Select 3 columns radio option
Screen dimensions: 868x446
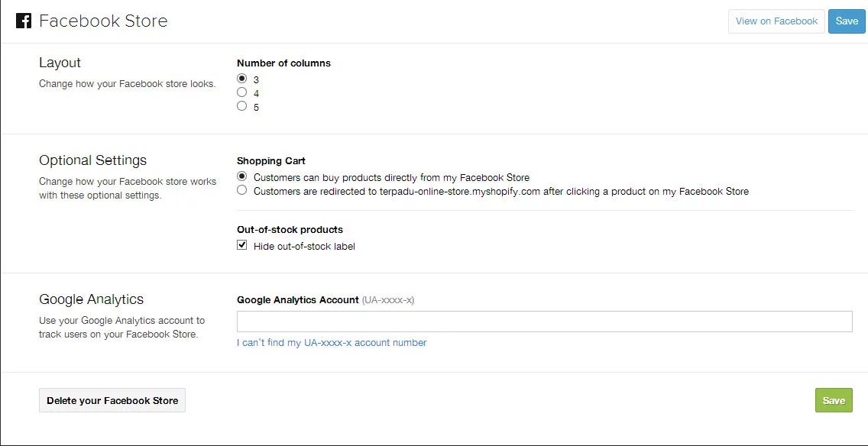pos(242,79)
